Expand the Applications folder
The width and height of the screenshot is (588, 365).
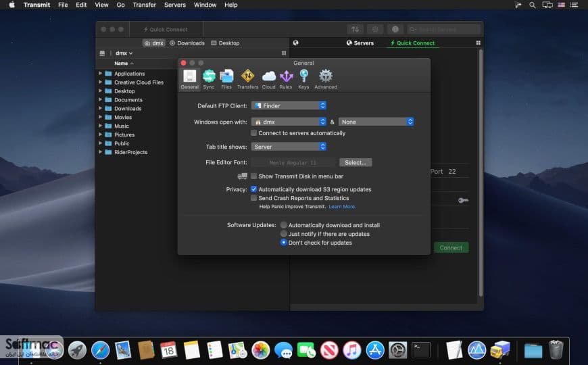[100, 73]
